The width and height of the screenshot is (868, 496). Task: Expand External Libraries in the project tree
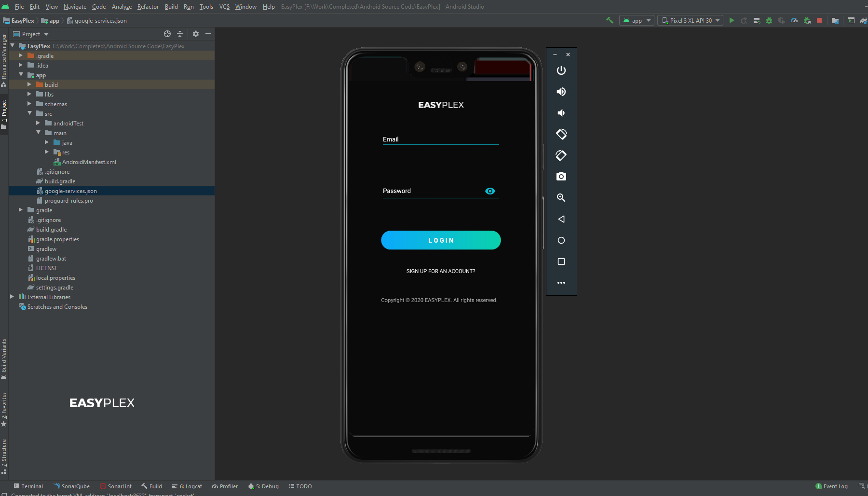12,297
